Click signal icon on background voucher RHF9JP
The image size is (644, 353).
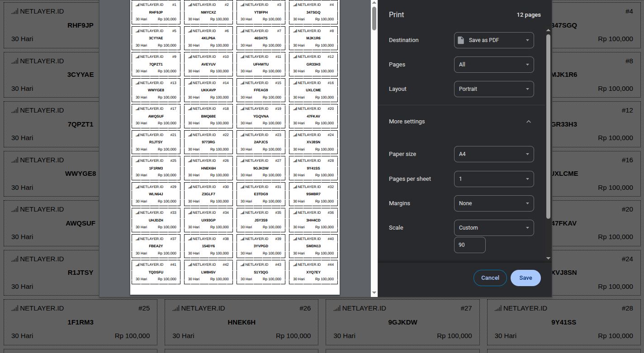15,11
